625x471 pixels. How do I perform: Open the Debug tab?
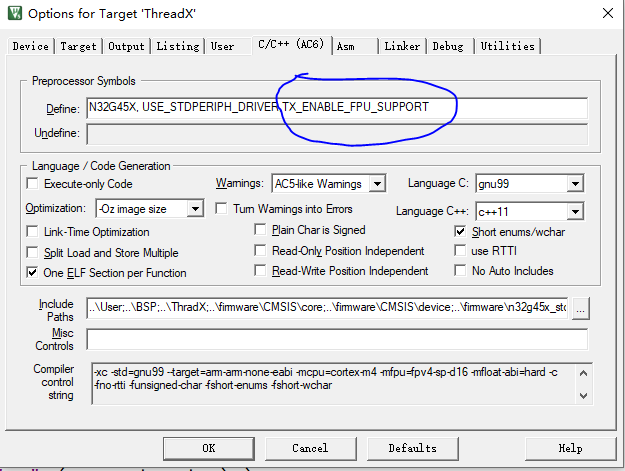[x=448, y=46]
